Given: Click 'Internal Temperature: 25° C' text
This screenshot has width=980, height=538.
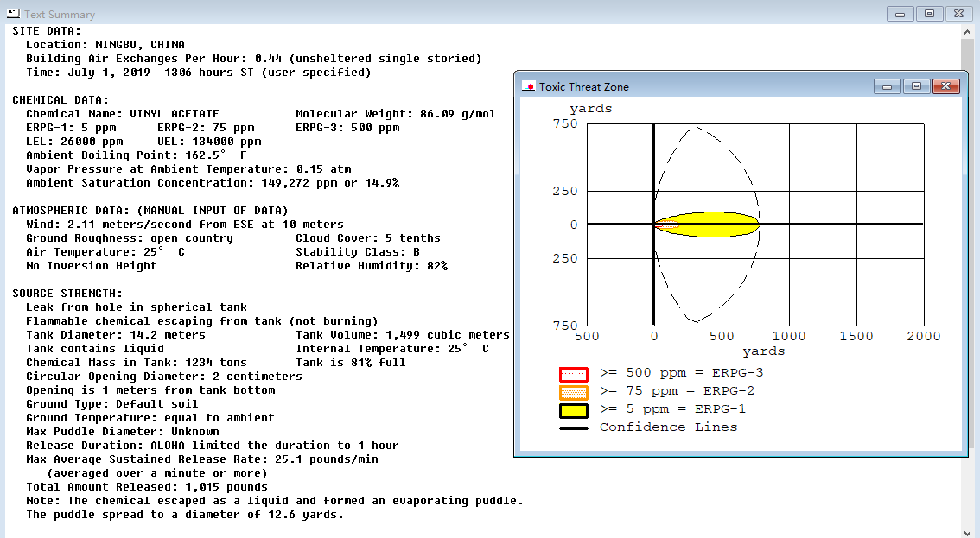Looking at the screenshot, I should [392, 348].
